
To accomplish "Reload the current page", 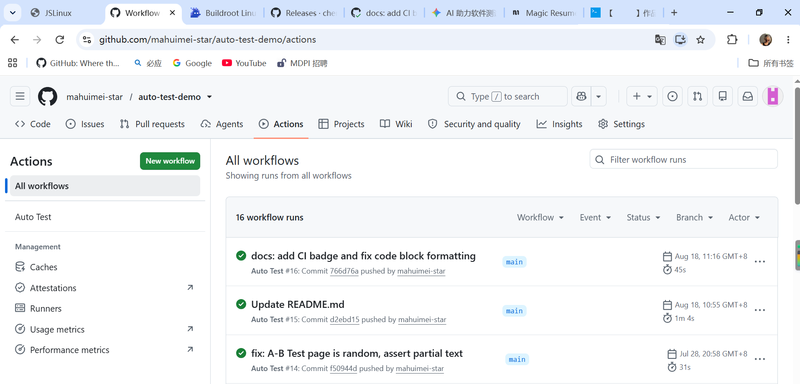I will pos(60,40).
